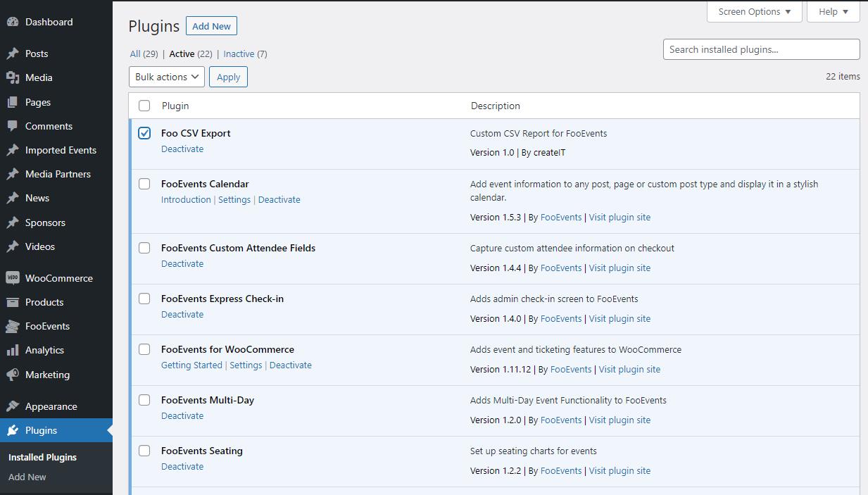This screenshot has height=495, width=868.
Task: Click the Marketing megaphone icon
Action: [12, 375]
